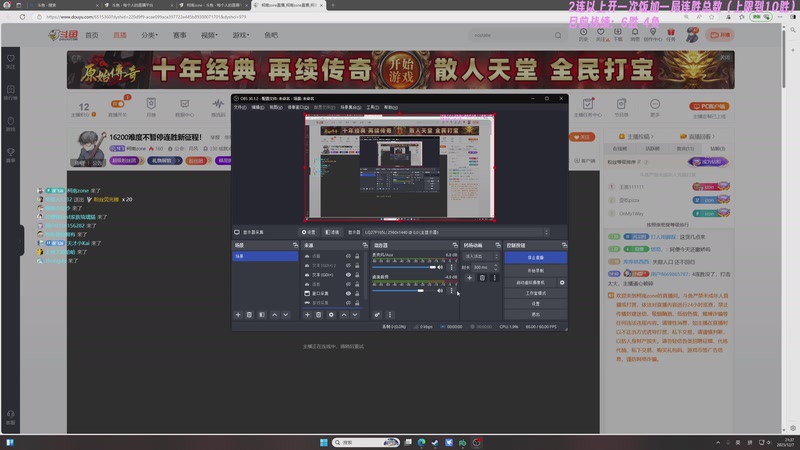Toggle lock on 文本 (GDI+) 2 source
Screen dimensions: 800x450
[x=357, y=265]
